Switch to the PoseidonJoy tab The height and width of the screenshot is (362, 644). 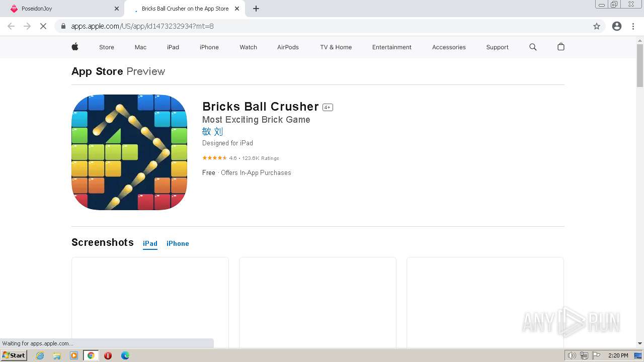62,9
